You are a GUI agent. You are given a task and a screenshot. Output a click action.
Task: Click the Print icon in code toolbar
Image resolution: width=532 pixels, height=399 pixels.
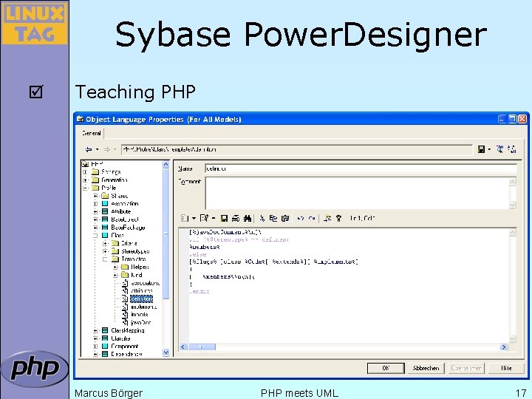click(x=236, y=218)
